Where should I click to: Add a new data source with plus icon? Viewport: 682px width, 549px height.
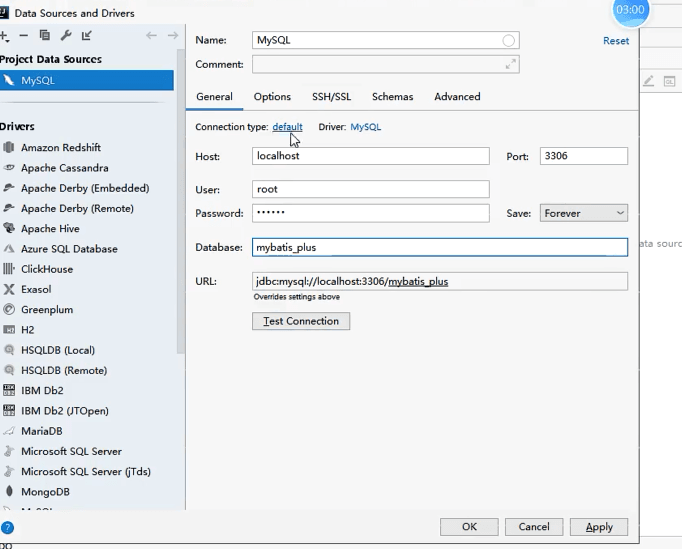[x=4, y=36]
